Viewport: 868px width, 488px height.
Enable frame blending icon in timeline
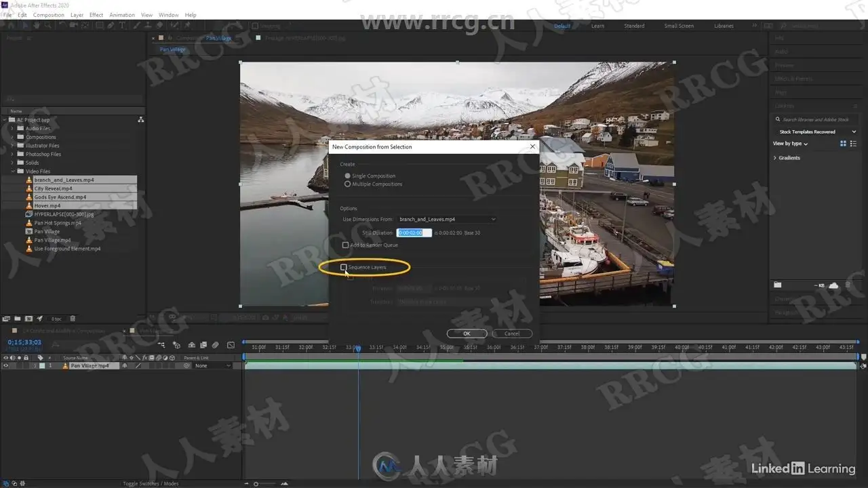(203, 345)
